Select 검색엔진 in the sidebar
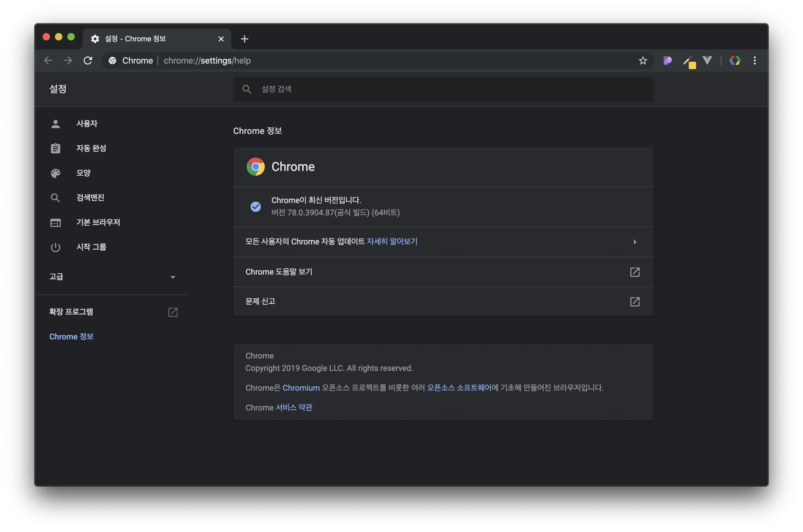The image size is (803, 532). pyautogui.click(x=90, y=197)
